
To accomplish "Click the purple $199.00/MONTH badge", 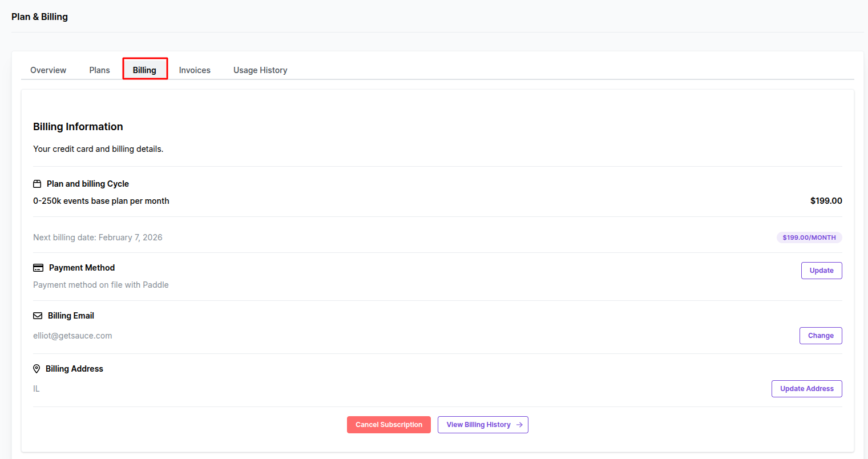I will click(809, 237).
